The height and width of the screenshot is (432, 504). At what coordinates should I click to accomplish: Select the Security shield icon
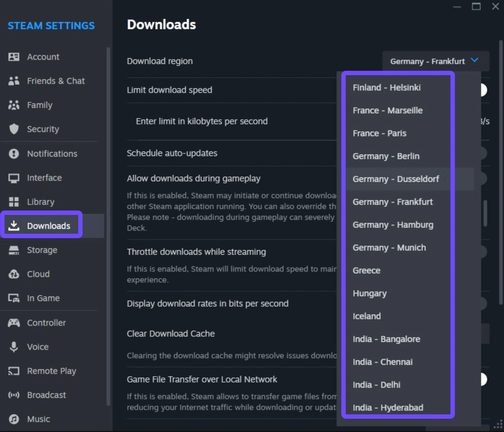[x=14, y=129]
